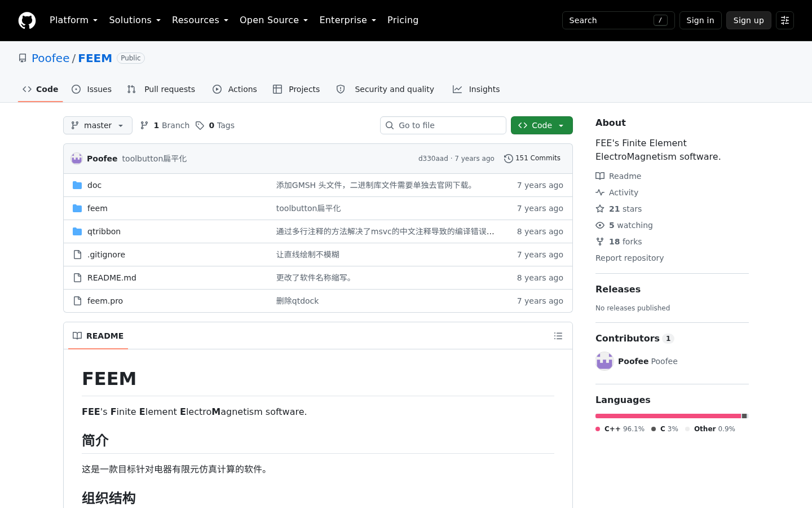Open the green Code dropdown
Viewport: 812px width, 508px height.
coord(542,125)
